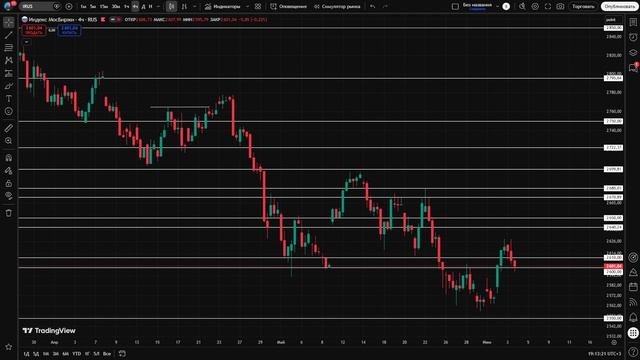Select the active 4-hour timeframe

[x=135, y=7]
